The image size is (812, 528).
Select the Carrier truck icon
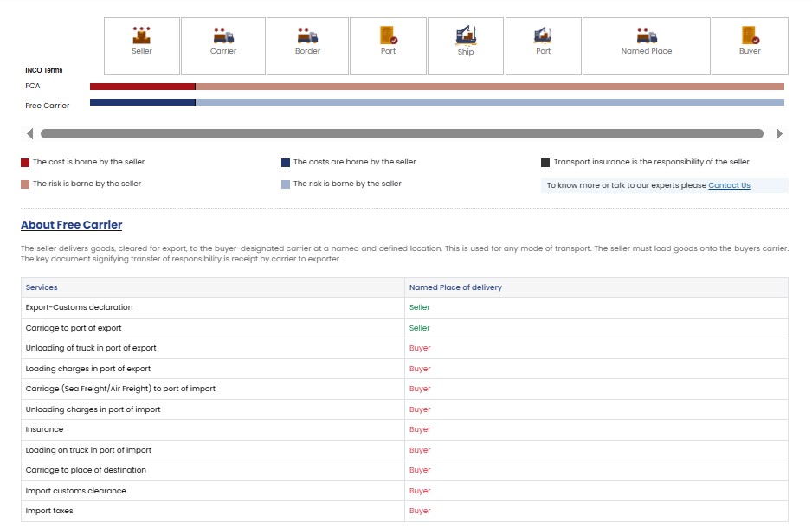point(223,35)
